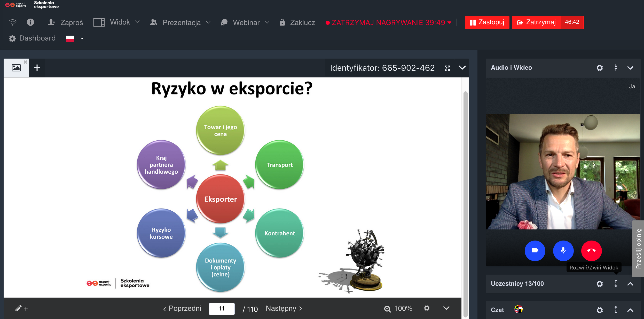Toggle the camera with the blue video button

coord(535,251)
